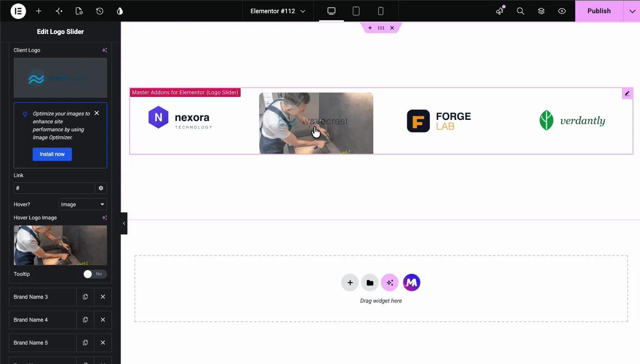Click the nexora technology logo
The height and width of the screenshot is (364, 640).
point(180,118)
